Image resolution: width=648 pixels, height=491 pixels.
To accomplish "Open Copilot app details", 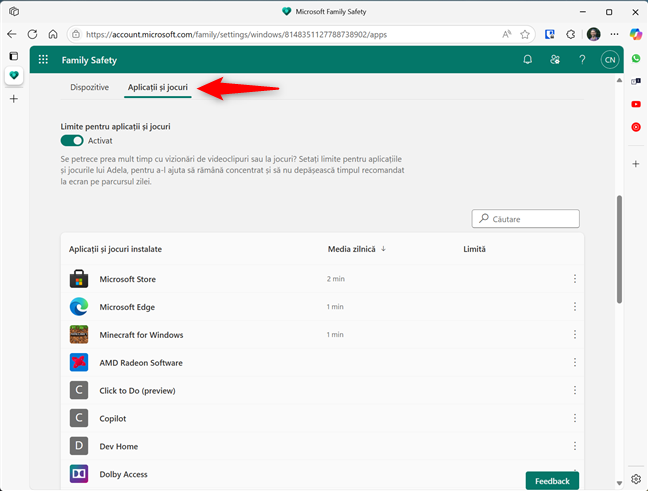I will tap(112, 418).
